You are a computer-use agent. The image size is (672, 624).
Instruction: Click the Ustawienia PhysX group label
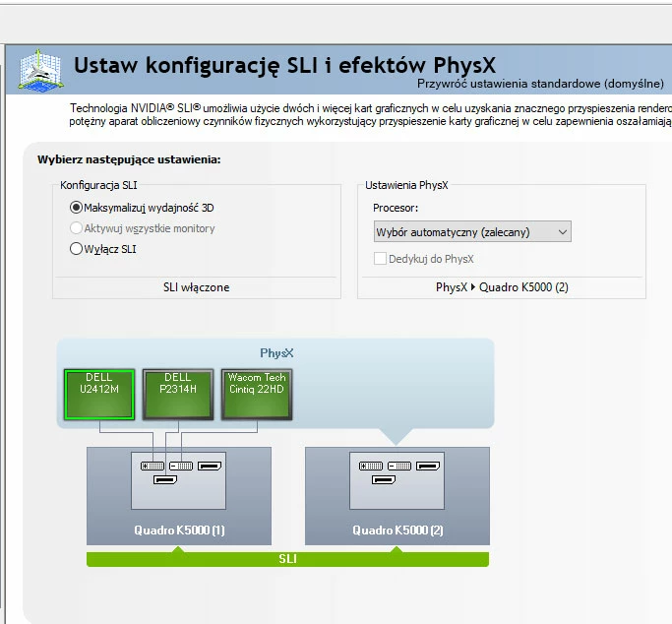406,185
